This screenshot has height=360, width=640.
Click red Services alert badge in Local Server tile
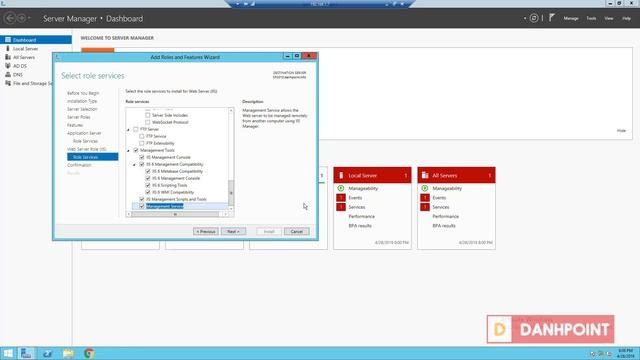(341, 207)
